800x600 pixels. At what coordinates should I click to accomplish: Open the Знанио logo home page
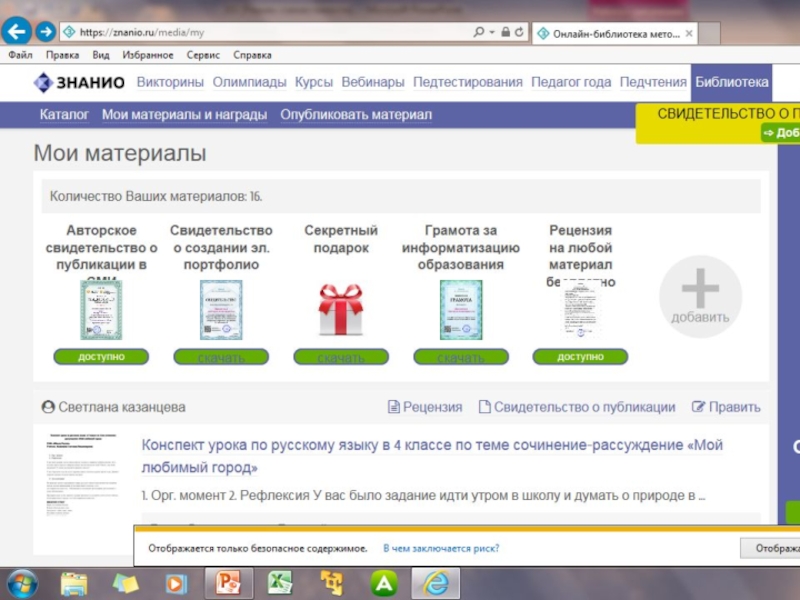coord(79,82)
